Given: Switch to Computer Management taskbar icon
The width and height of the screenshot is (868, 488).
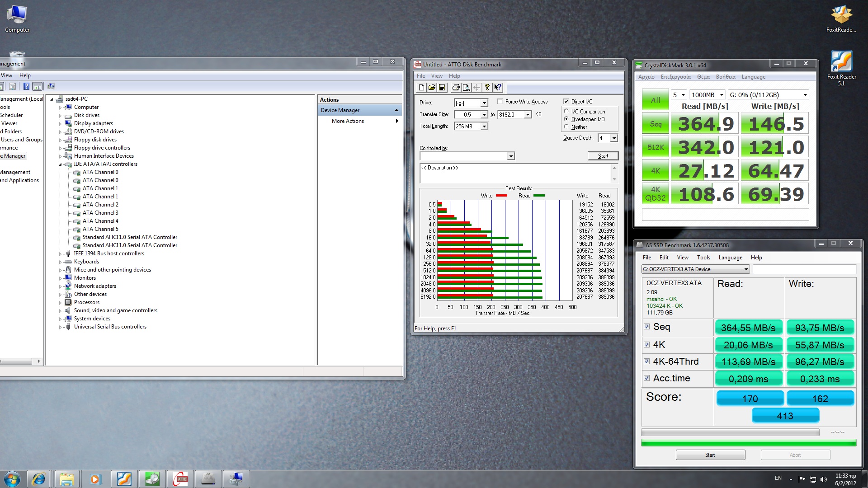Looking at the screenshot, I should [236, 479].
